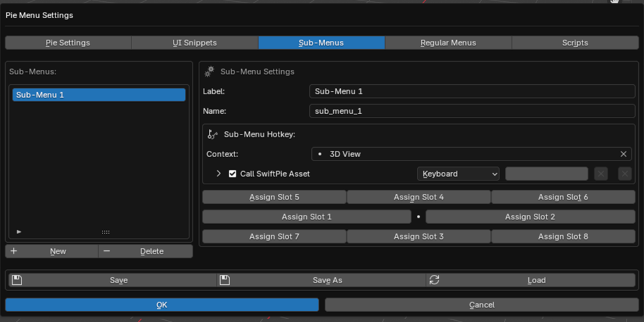The width and height of the screenshot is (644, 322).
Task: Open the Keyboard input type dropdown
Action: [x=458, y=174]
